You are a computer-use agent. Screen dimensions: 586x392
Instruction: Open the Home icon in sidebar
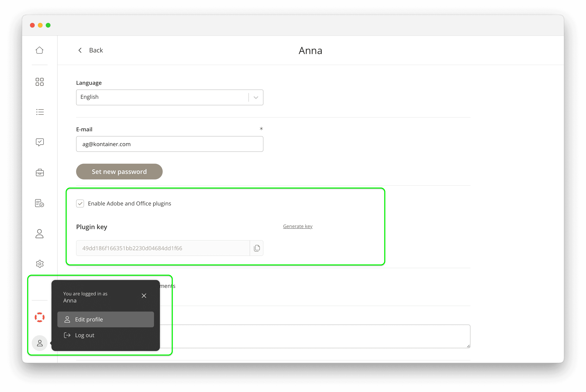39,50
